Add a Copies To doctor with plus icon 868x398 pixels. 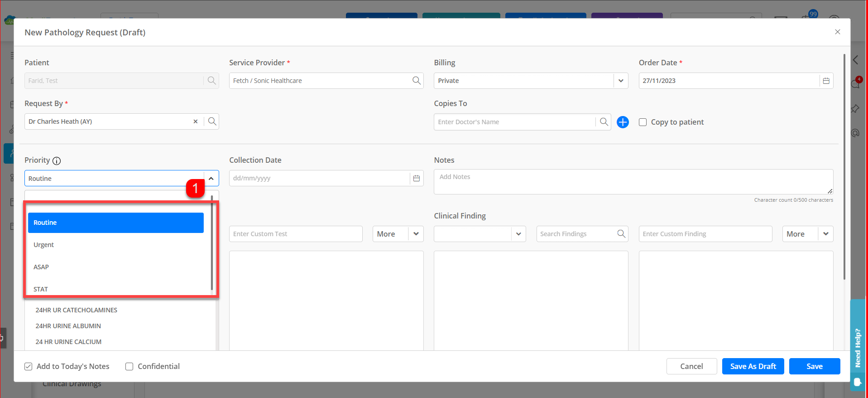(x=623, y=122)
